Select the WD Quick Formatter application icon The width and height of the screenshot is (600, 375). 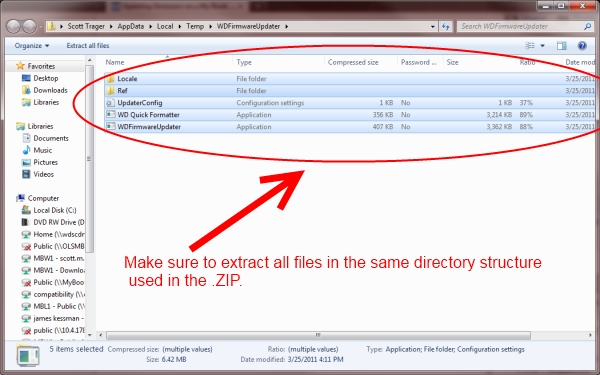[111, 115]
